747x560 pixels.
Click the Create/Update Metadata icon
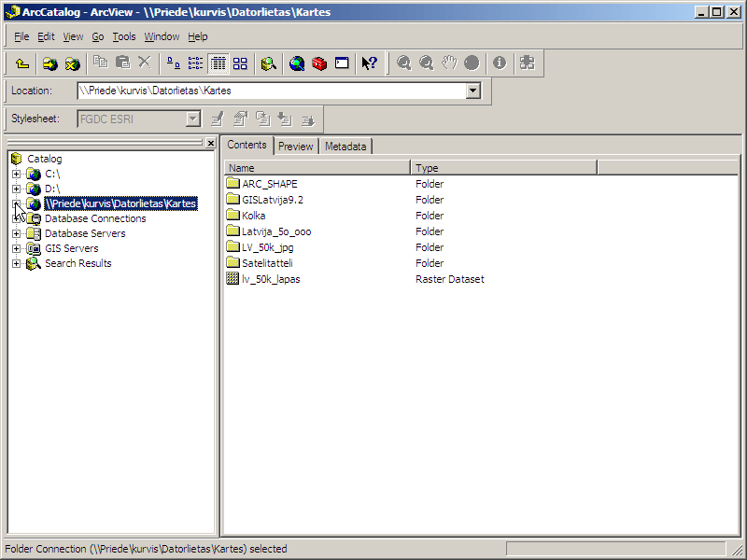coord(263,119)
